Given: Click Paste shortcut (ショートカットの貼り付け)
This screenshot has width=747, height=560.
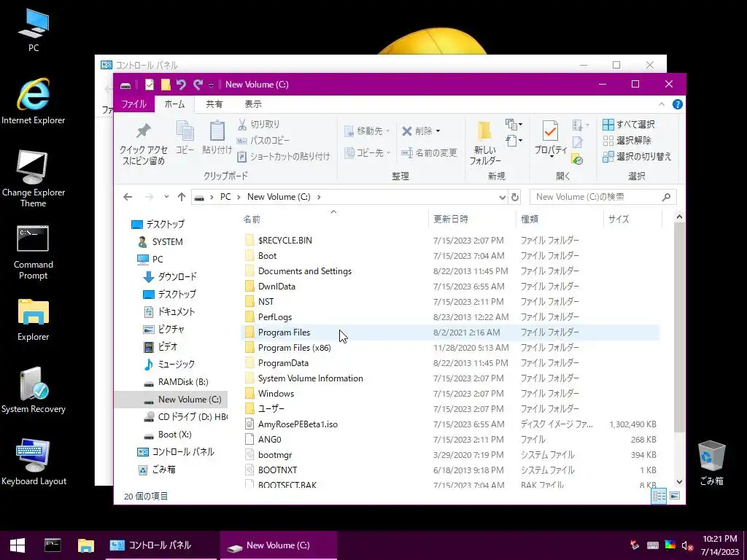Looking at the screenshot, I should point(284,156).
